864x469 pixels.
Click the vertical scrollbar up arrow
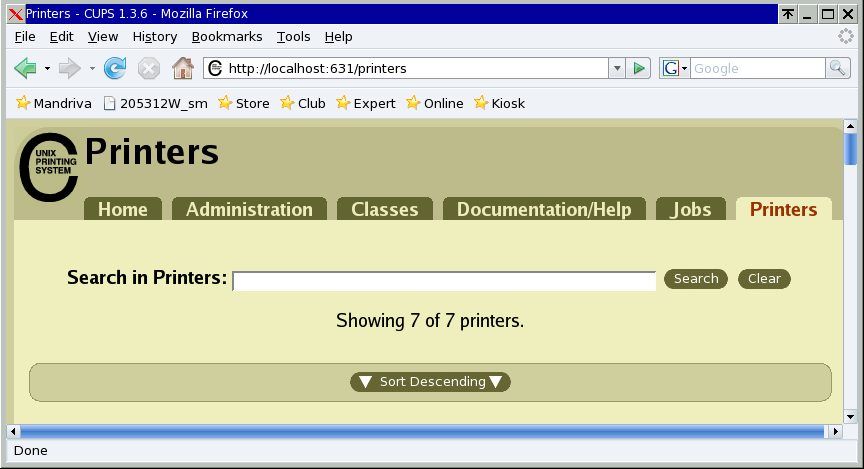coord(850,126)
